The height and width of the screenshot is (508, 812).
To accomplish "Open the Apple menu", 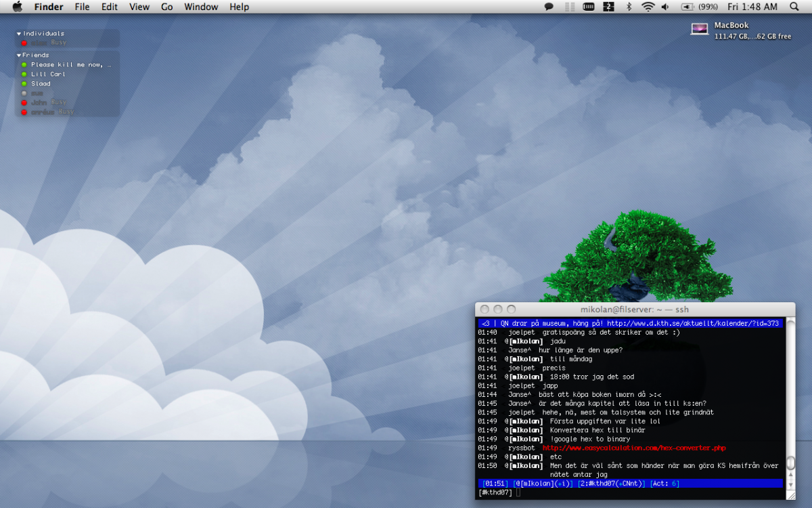I will point(18,7).
